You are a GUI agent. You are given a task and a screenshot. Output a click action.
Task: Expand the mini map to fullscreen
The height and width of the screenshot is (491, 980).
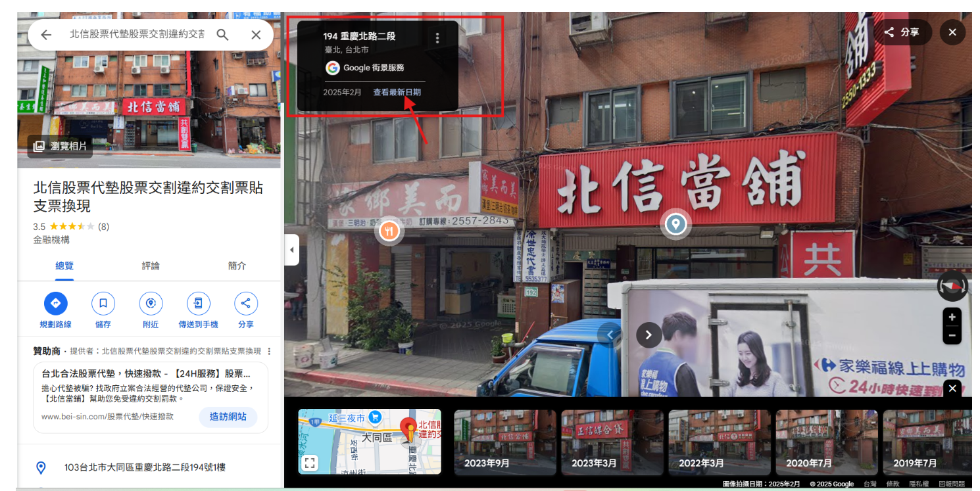pos(310,463)
